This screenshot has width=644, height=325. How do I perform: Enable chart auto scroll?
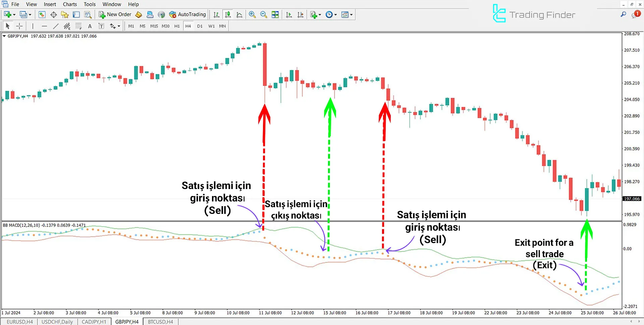click(289, 14)
